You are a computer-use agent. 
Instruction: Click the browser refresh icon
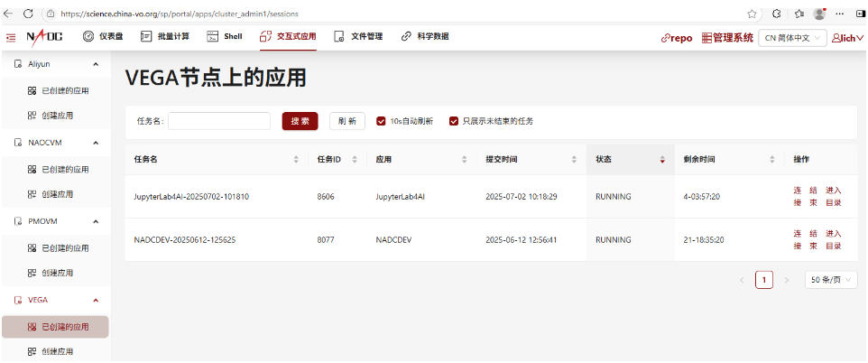[28, 14]
